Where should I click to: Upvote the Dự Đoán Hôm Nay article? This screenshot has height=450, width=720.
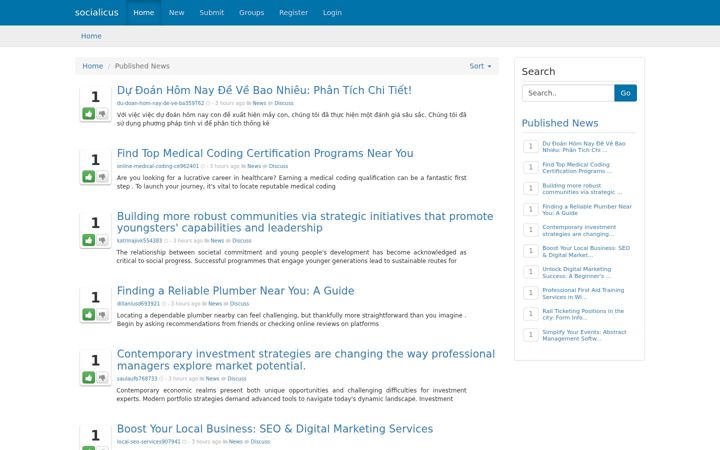89,113
